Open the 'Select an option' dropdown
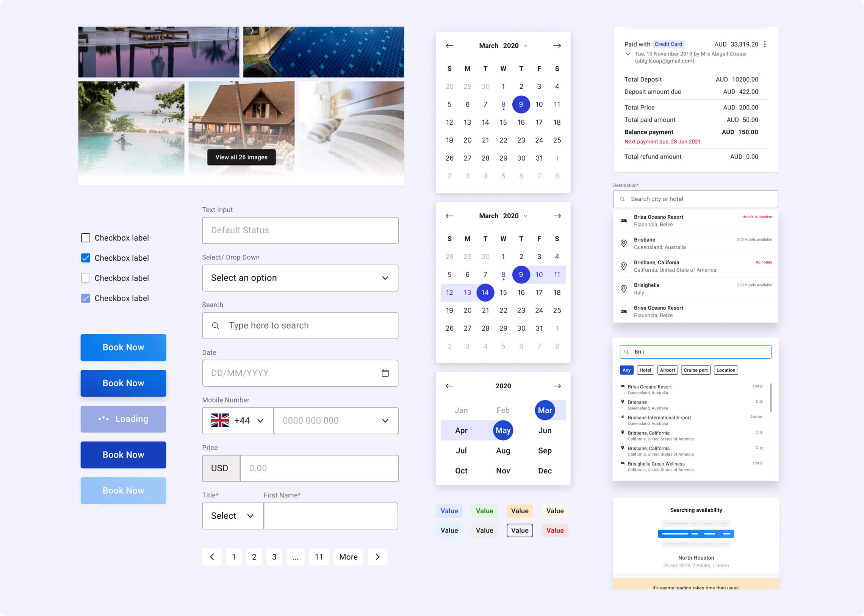 pyautogui.click(x=300, y=278)
